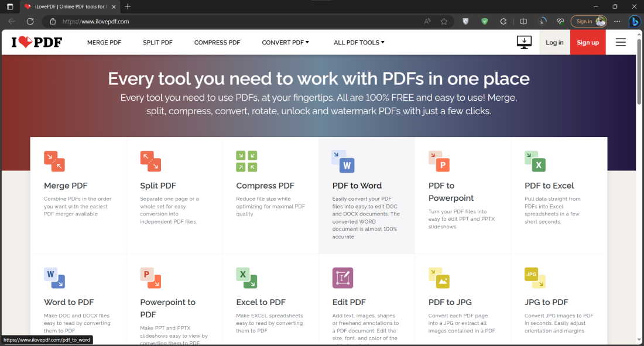Click the PDF to JPG icon

[439, 278]
